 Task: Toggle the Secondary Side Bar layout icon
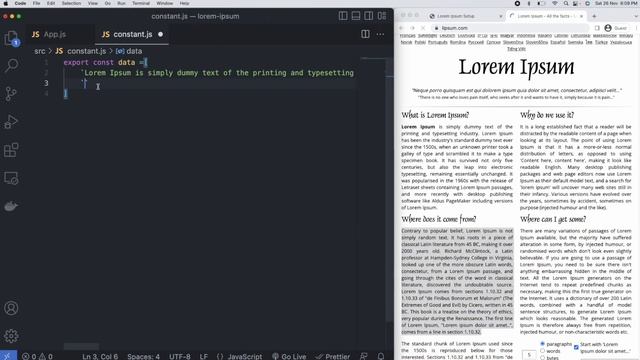[369, 16]
